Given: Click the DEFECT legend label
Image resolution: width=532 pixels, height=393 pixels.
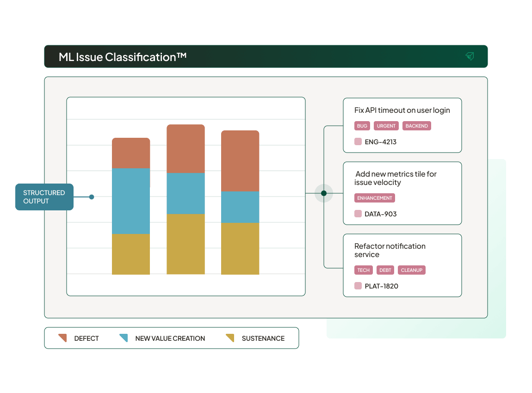Looking at the screenshot, I should click(86, 338).
